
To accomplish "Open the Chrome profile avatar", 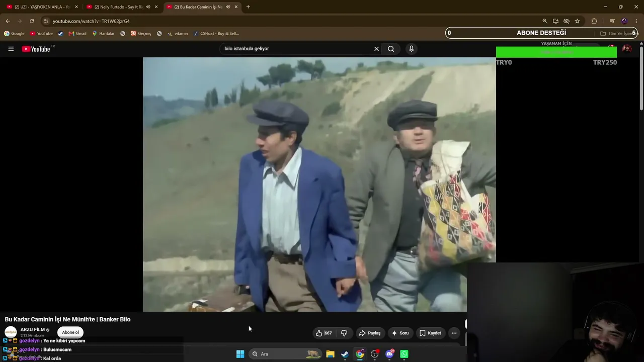I will [x=624, y=21].
